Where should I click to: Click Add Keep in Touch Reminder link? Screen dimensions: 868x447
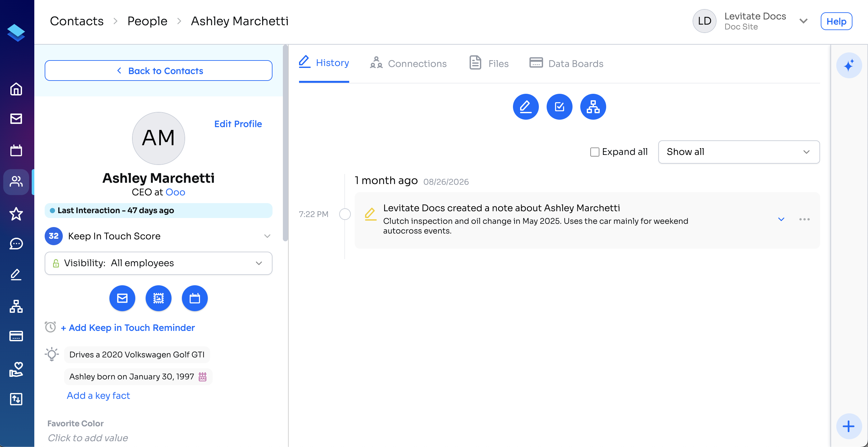point(128,327)
